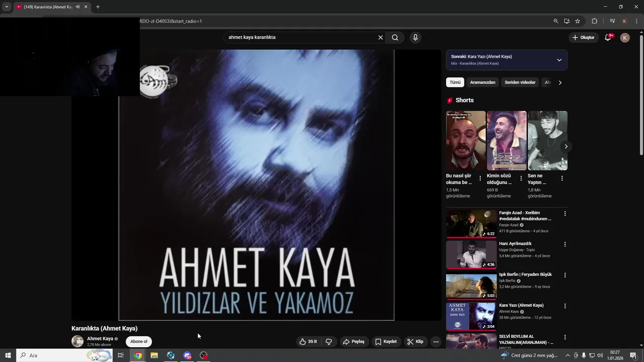Open options for 'Bu nasıl şiir' short

click(480, 178)
